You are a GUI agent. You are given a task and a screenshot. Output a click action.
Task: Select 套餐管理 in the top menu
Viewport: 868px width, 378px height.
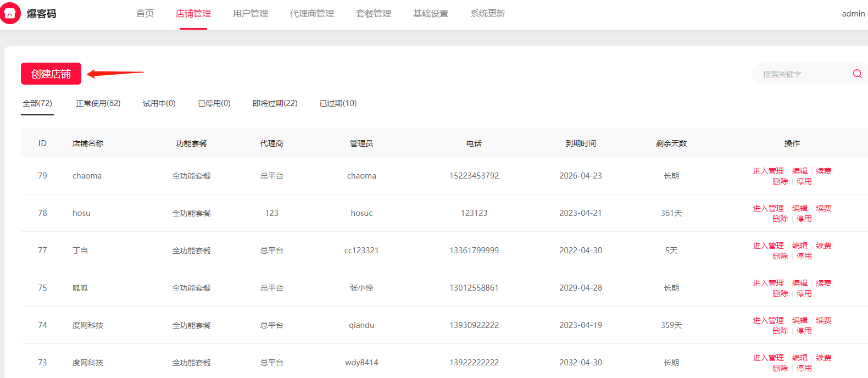(x=373, y=13)
